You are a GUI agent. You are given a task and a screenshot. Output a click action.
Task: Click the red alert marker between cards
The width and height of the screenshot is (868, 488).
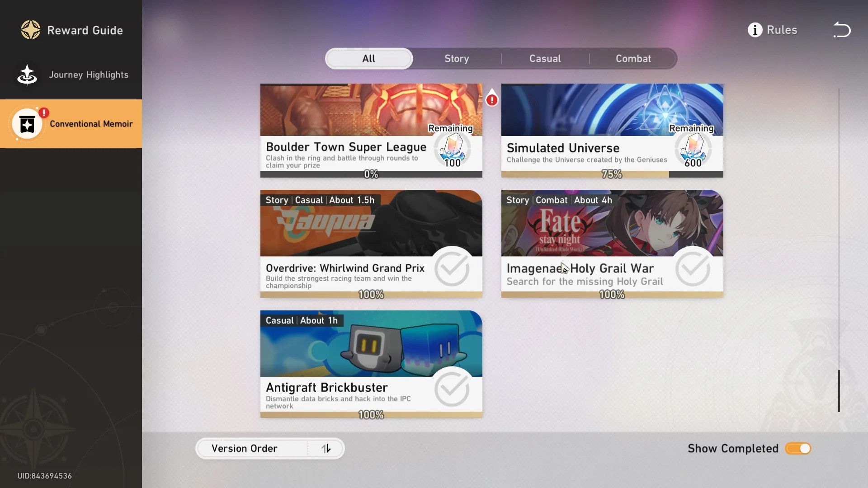[x=492, y=98]
